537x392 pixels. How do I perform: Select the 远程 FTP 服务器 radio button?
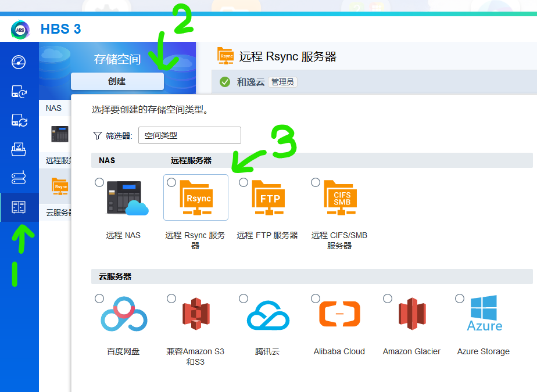pyautogui.click(x=244, y=182)
